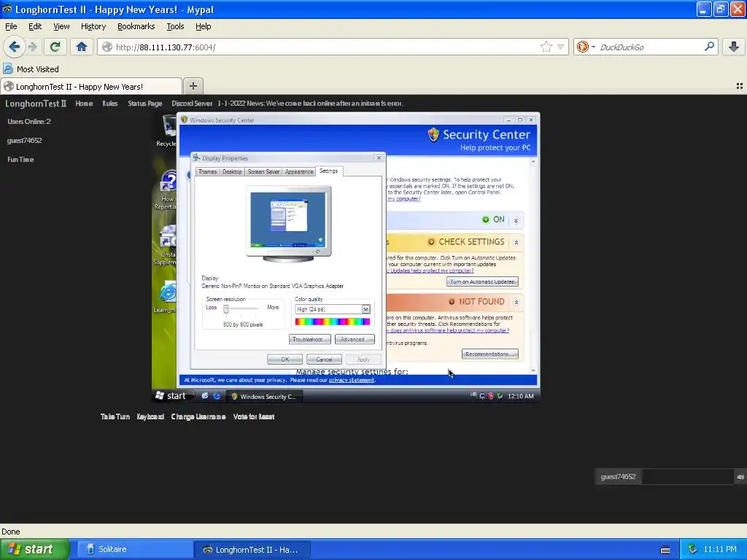This screenshot has width=747, height=560.
Task: Click Turn on Automatic Updates button
Action: click(x=482, y=281)
